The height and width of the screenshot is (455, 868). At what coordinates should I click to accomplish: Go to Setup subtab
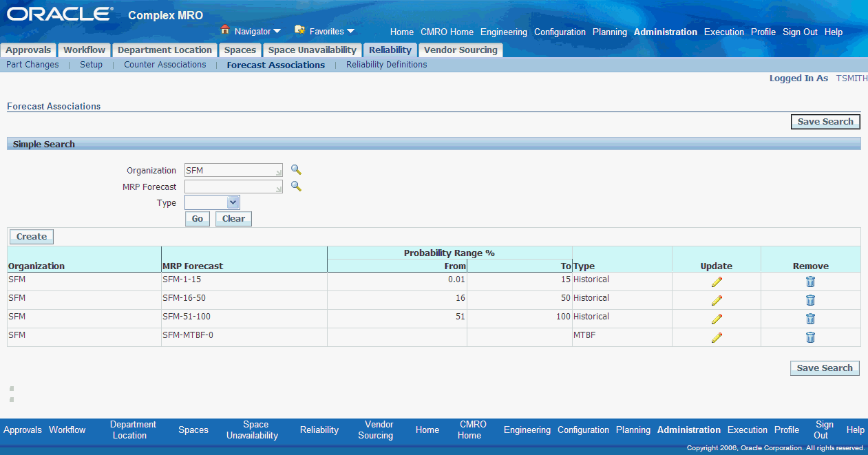91,65
